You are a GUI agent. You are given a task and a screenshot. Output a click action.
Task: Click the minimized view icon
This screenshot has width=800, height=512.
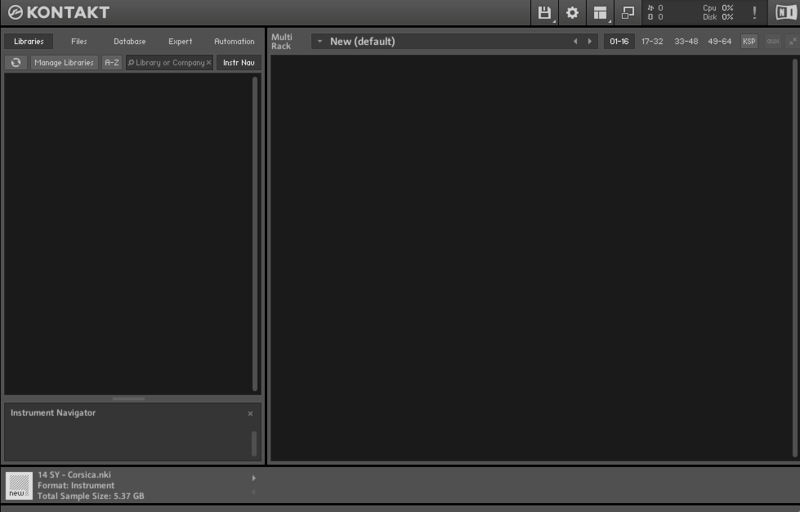(x=628, y=13)
